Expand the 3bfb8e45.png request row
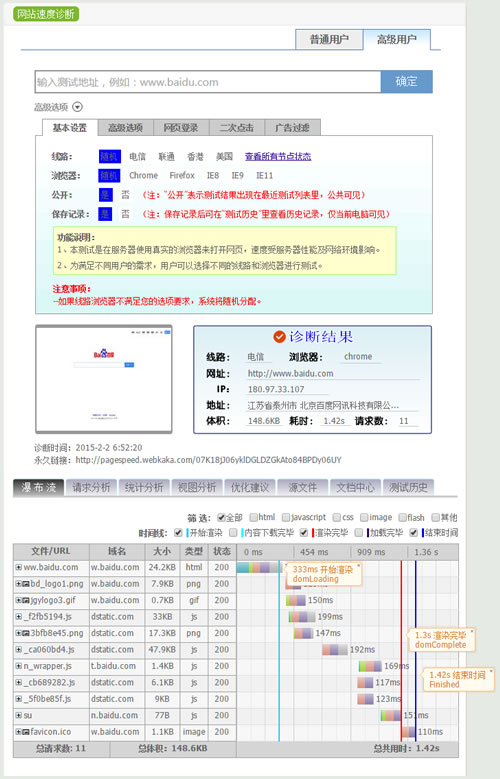The height and width of the screenshot is (779, 500). coord(18,633)
